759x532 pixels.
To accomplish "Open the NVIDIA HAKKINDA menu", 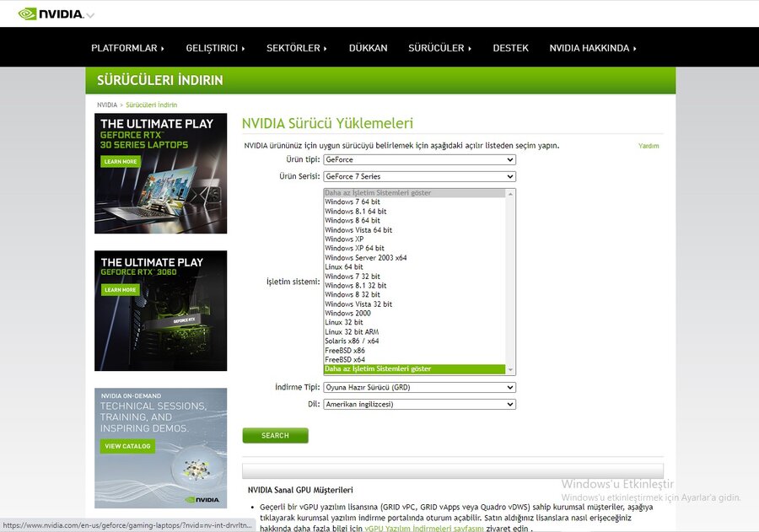I will pyautogui.click(x=593, y=48).
